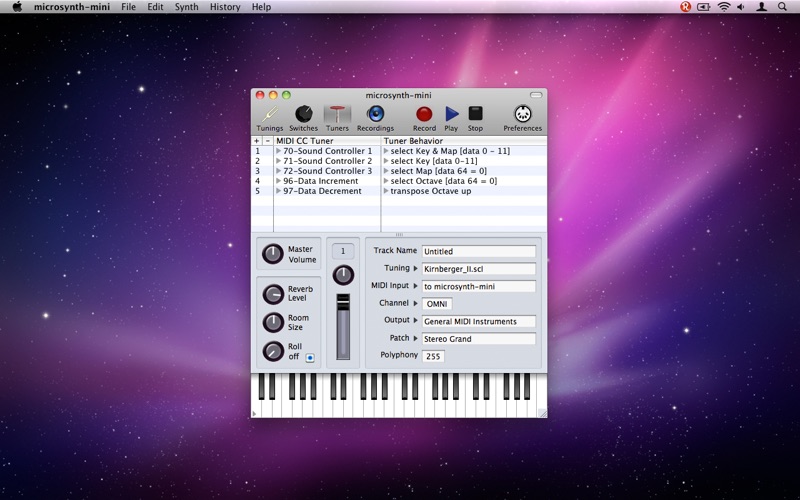Click the Wi-Fi status icon

[x=723, y=7]
